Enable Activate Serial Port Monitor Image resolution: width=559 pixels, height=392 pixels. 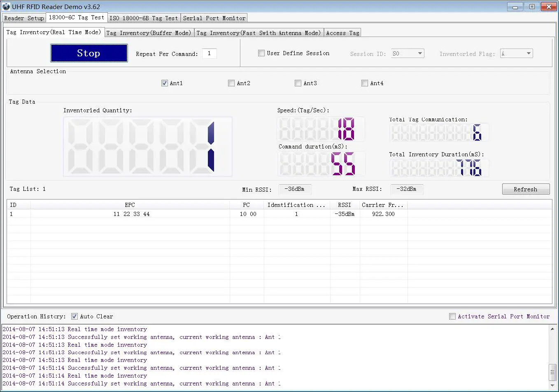click(x=452, y=316)
